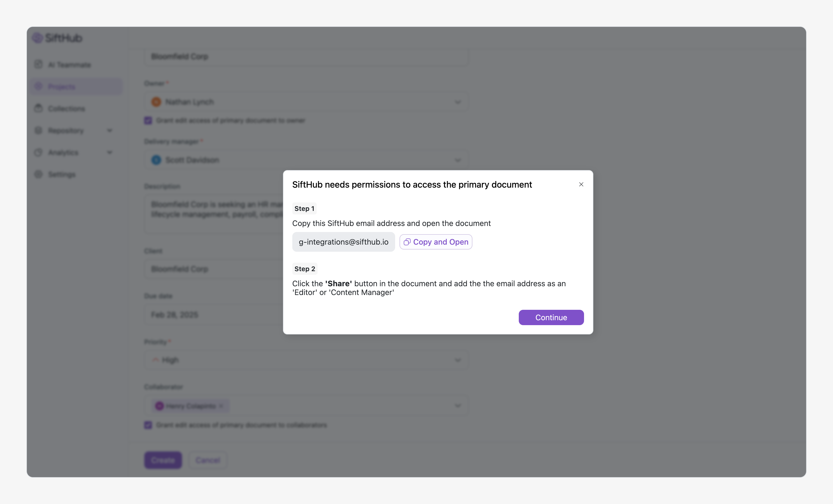Screen dimensions: 833x504
Task: Click Nathan Lynch's avatar icon
Action: (x=156, y=102)
